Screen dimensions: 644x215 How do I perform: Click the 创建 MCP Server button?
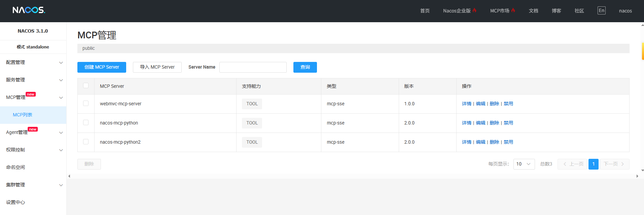102,67
